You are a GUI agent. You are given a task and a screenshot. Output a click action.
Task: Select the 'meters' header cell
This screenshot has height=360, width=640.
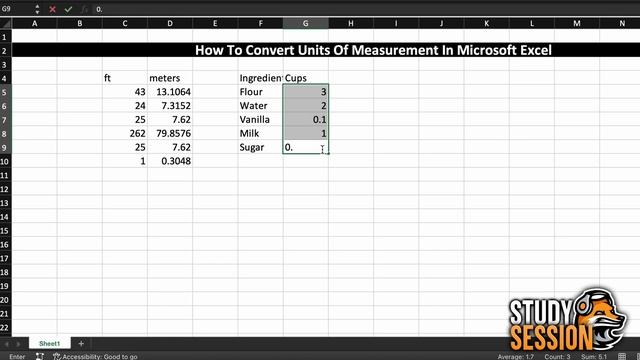170,78
